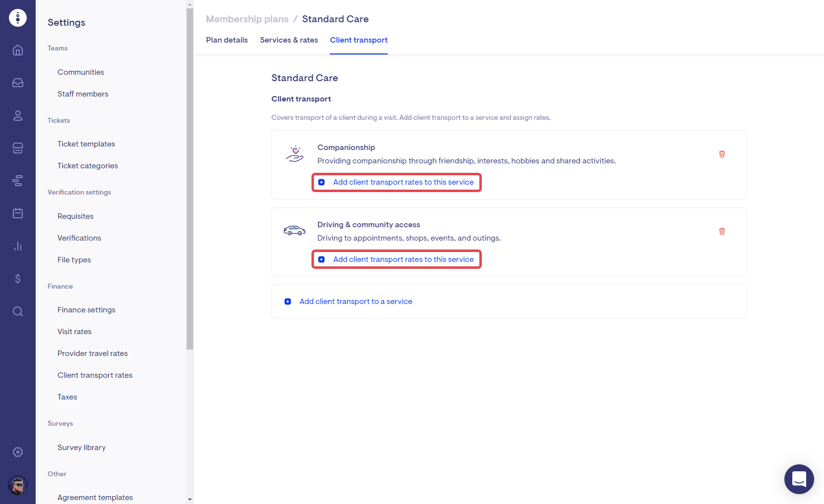The width and height of the screenshot is (824, 504).
Task: Switch to the Plan details tab
Action: pyautogui.click(x=227, y=40)
